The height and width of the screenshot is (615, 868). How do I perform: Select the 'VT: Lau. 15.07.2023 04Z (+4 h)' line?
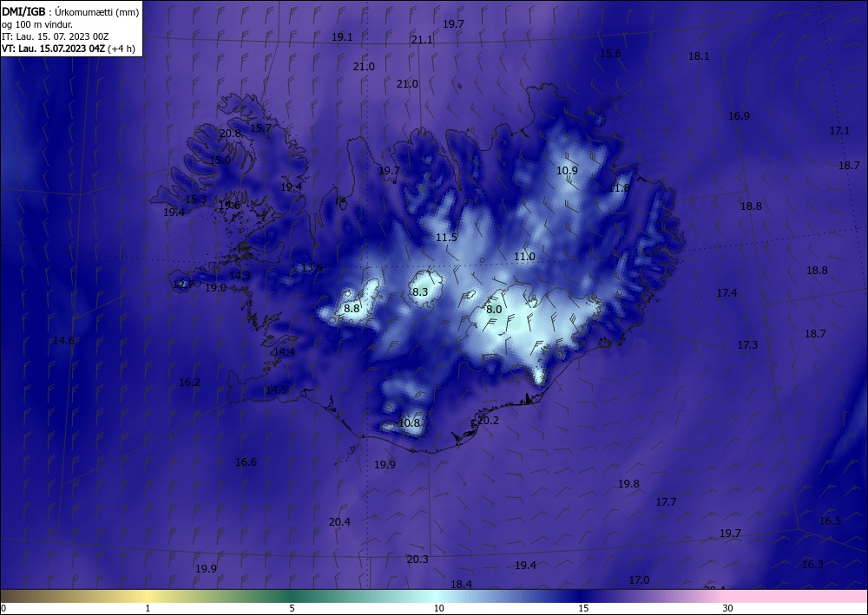point(68,49)
